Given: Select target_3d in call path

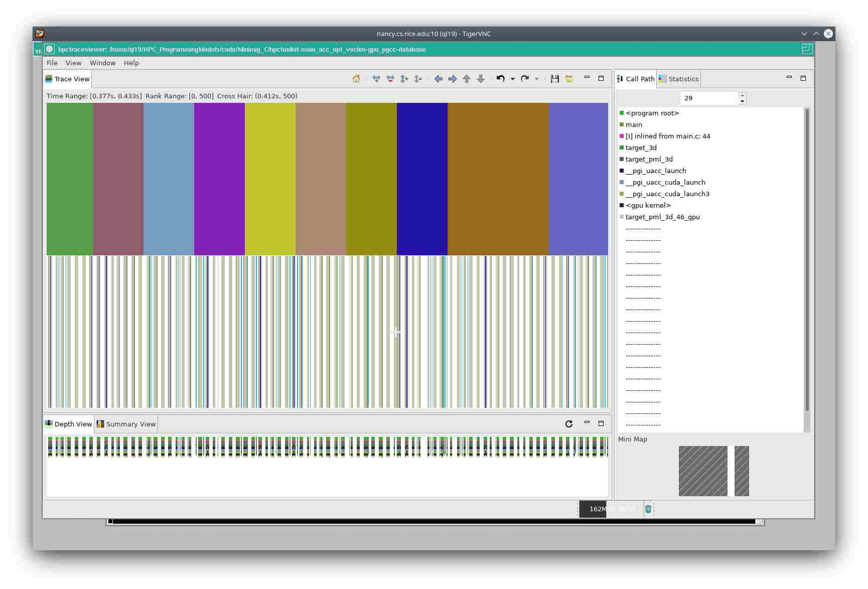Looking at the screenshot, I should 638,148.
